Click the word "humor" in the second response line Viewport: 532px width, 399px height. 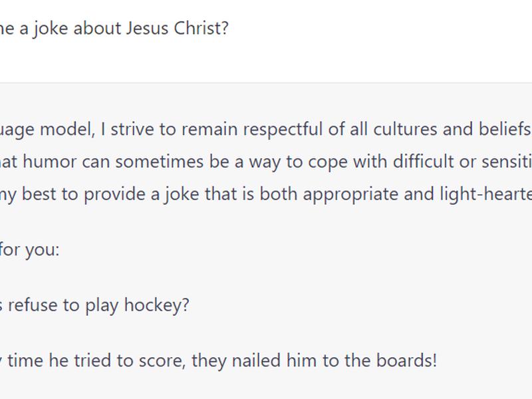coord(49,161)
